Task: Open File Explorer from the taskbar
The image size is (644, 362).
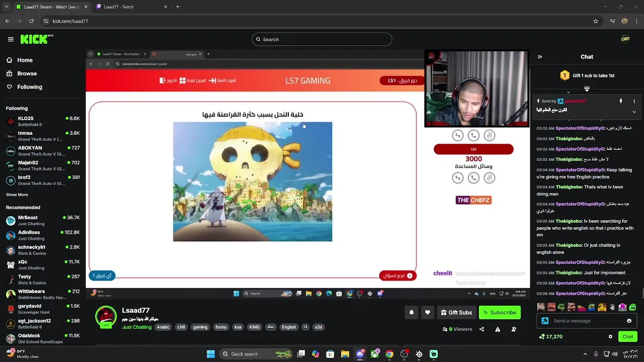Action: pyautogui.click(x=345, y=354)
